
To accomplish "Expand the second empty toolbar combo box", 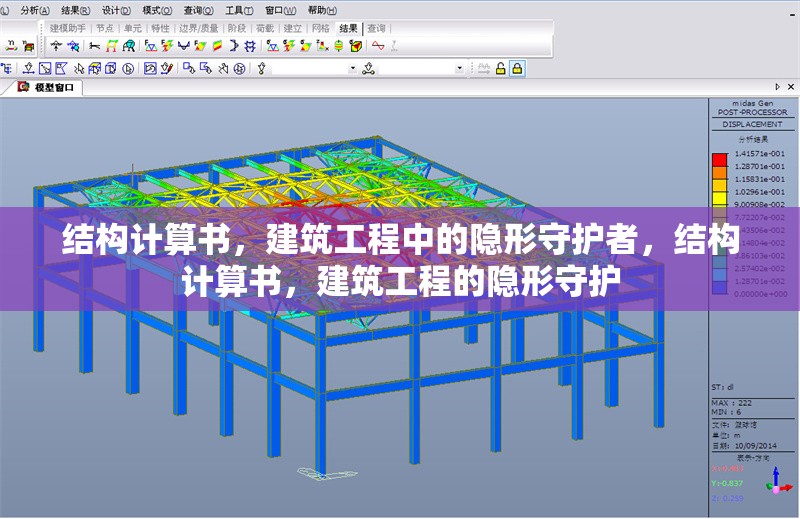I will (460, 68).
